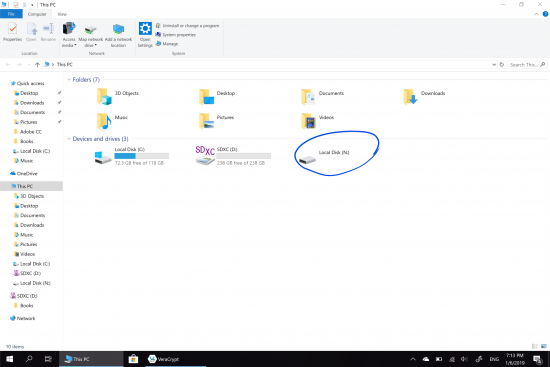Select the Local Disk (C:) drive

coord(132,156)
